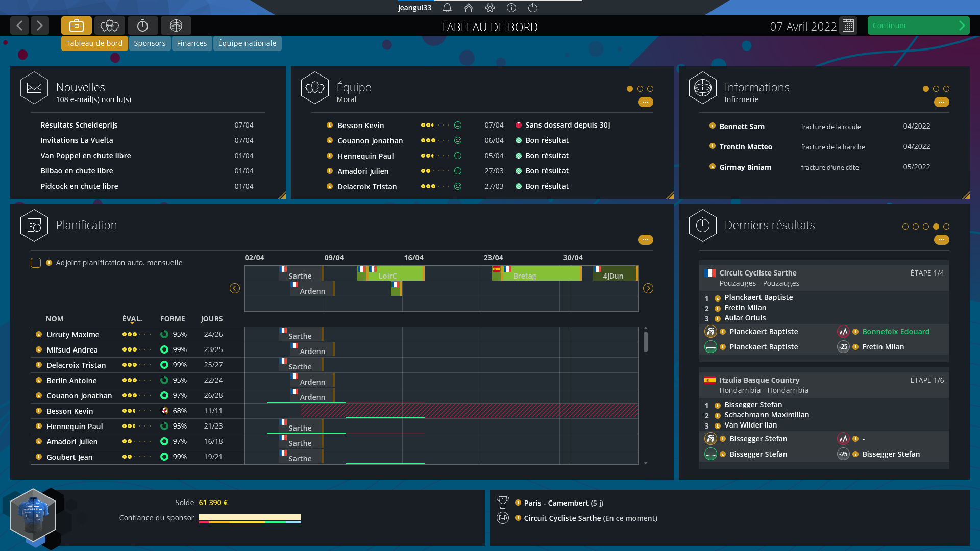Open the notifications bell icon
The height and width of the screenshot is (551, 980).
coord(447,8)
